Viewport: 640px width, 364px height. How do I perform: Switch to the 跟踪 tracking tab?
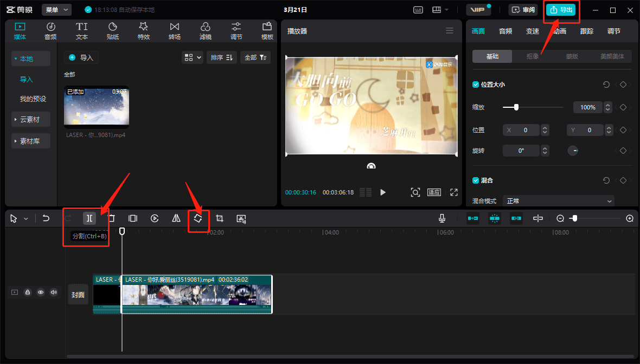point(587,31)
